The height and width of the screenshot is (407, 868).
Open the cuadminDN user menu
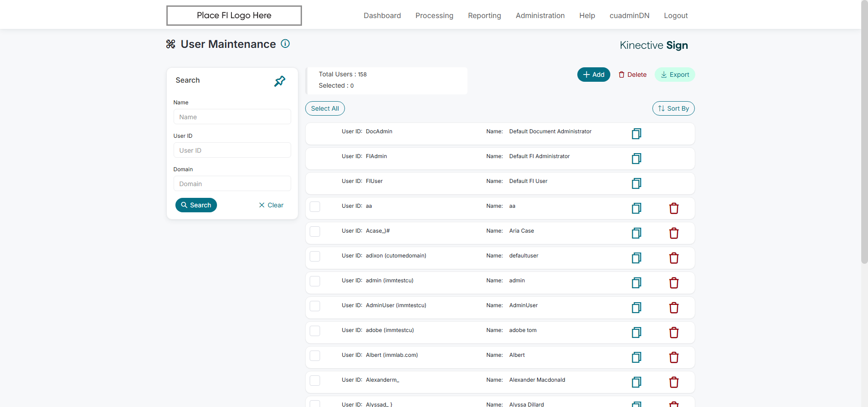click(x=629, y=15)
